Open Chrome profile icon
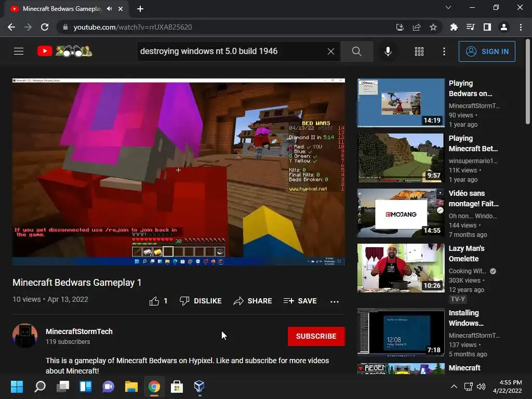Image resolution: width=532 pixels, height=399 pixels. tap(504, 27)
